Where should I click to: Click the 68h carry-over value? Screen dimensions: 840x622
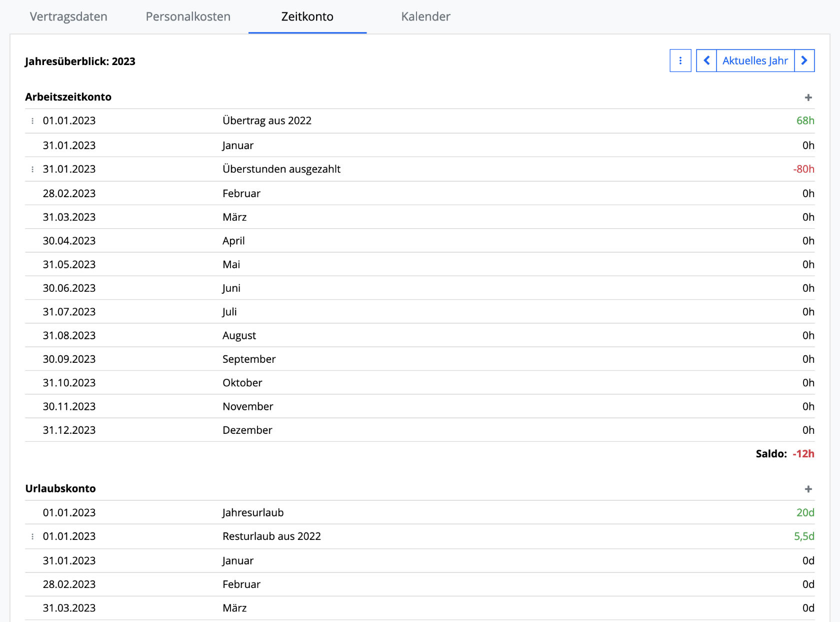[805, 121]
